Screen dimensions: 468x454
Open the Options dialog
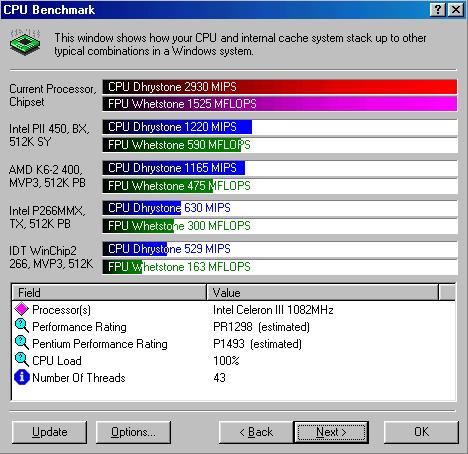pos(133,432)
